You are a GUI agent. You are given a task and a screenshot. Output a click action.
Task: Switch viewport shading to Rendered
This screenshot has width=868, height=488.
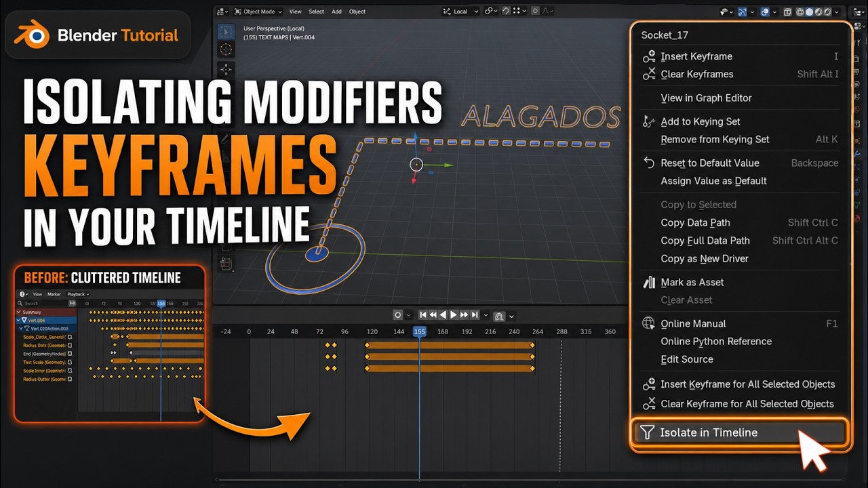[x=827, y=12]
